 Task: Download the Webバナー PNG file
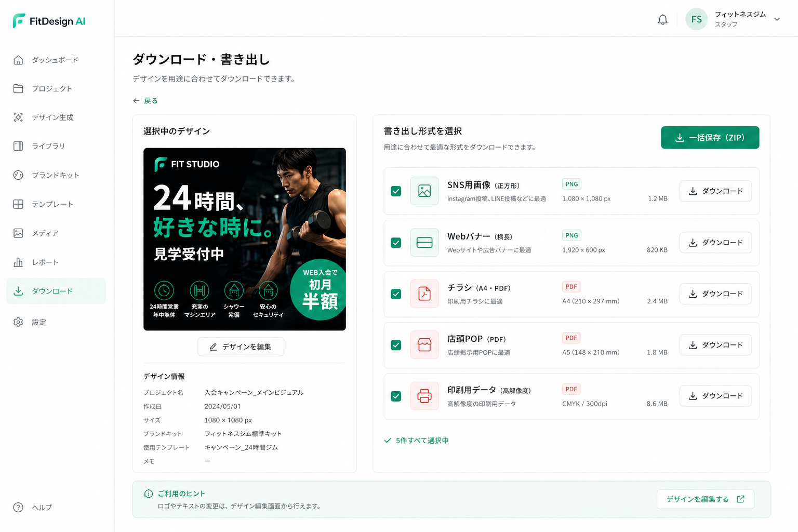(x=715, y=243)
